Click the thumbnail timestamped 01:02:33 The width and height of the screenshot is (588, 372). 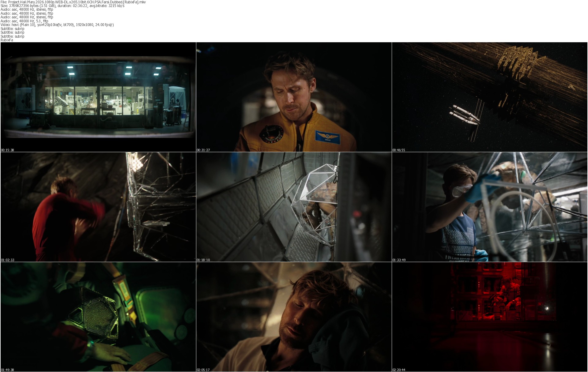click(98, 207)
